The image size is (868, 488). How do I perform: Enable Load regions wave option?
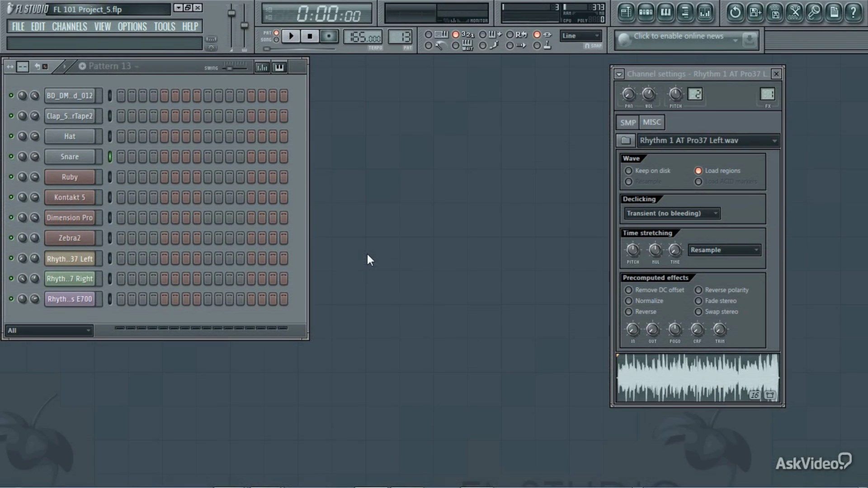698,170
